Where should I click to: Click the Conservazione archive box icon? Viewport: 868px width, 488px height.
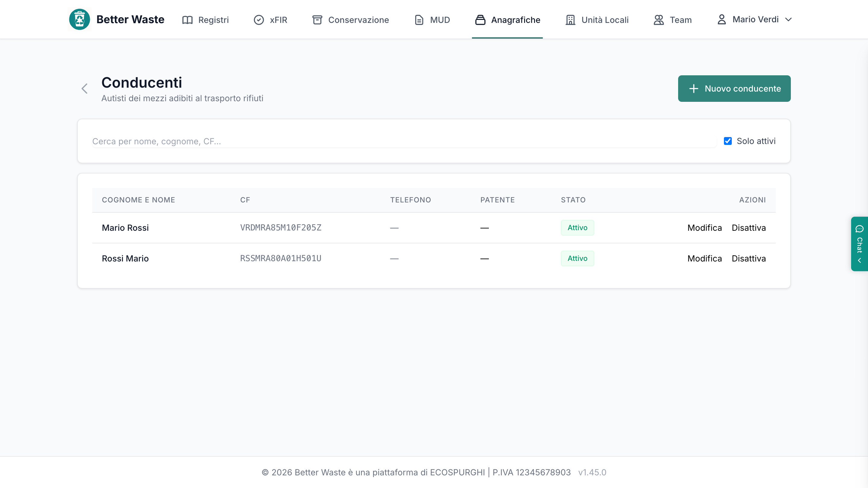coord(317,20)
